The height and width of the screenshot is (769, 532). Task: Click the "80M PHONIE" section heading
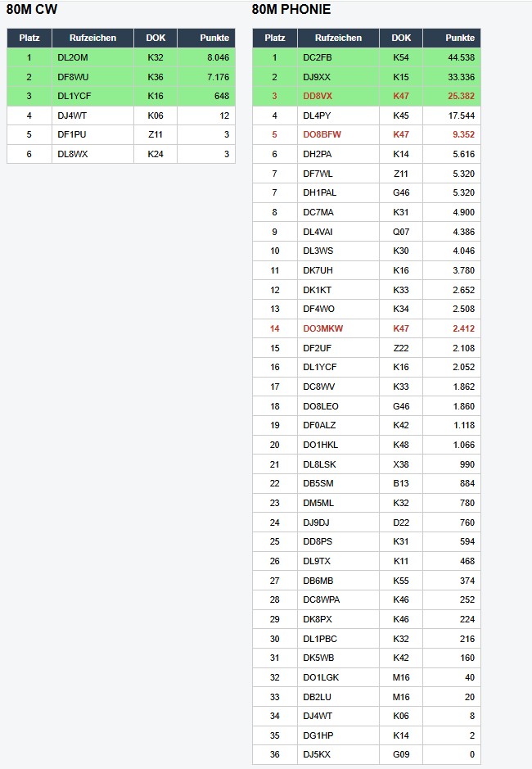tap(291, 10)
